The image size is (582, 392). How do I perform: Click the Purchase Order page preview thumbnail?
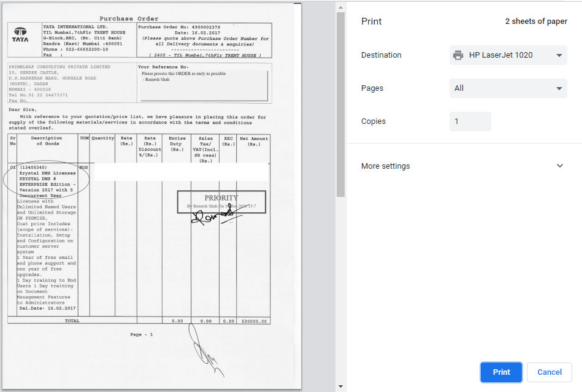151,196
